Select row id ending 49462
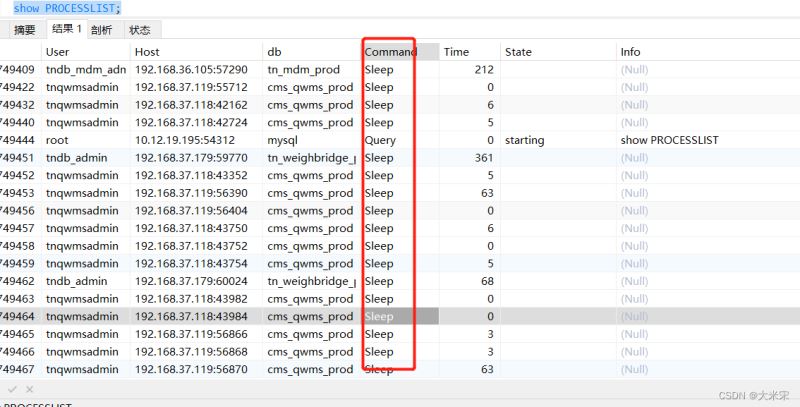 tap(18, 281)
